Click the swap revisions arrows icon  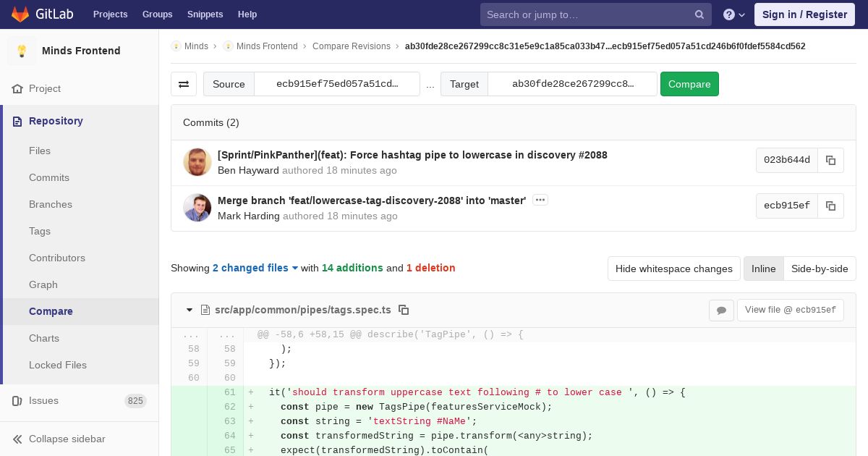pos(184,84)
